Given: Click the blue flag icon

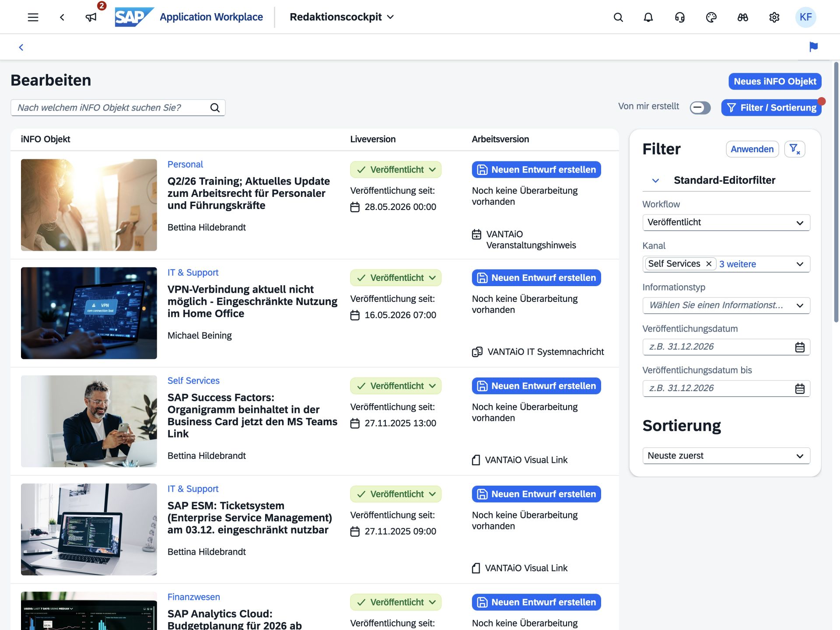Looking at the screenshot, I should 814,47.
